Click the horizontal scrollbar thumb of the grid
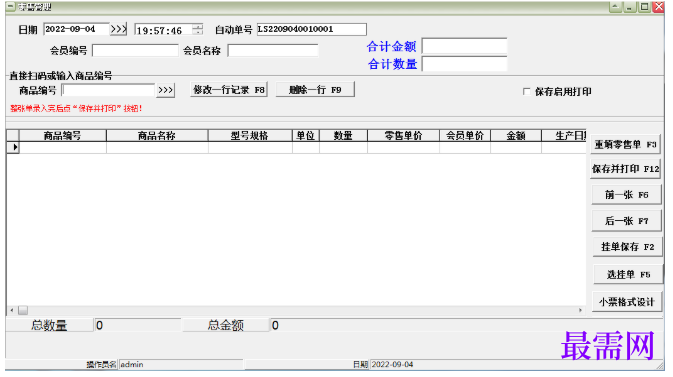Image resolution: width=673 pixels, height=377 pixels. point(23,310)
